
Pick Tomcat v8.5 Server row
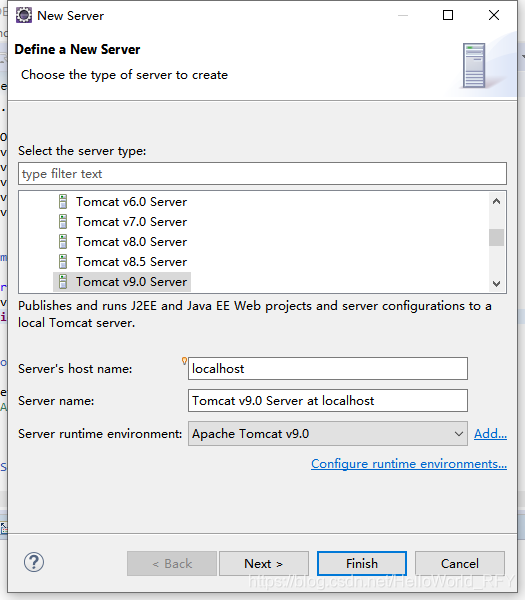coord(131,262)
